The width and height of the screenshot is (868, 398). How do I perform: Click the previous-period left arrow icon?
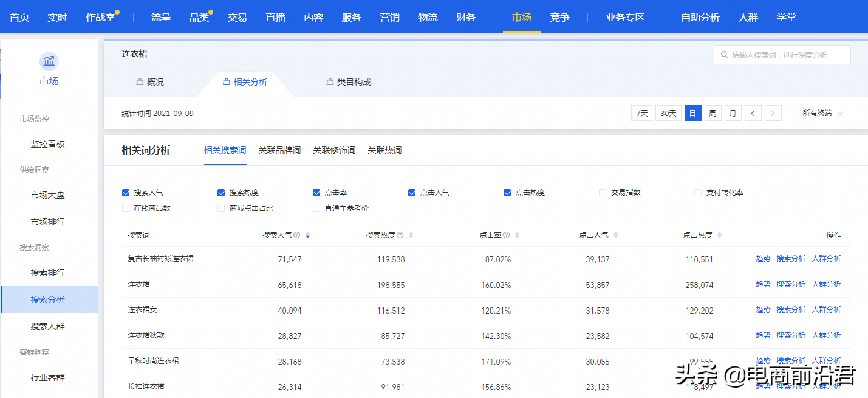coord(753,113)
